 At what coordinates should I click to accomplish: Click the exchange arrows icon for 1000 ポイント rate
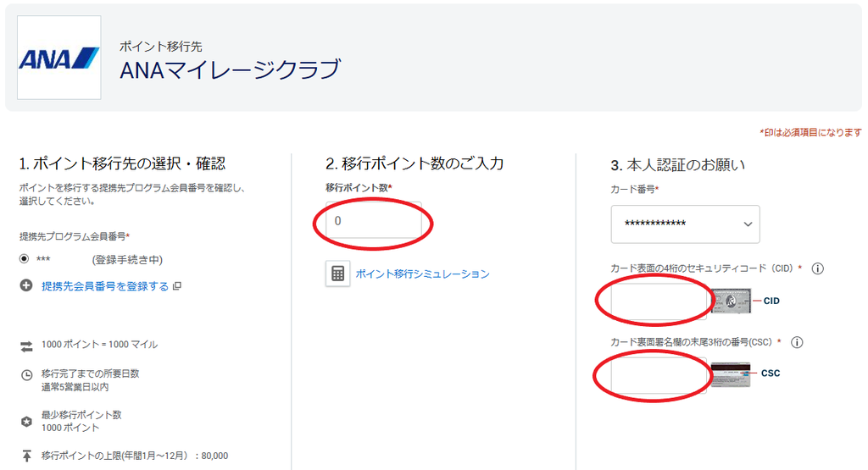(x=26, y=346)
